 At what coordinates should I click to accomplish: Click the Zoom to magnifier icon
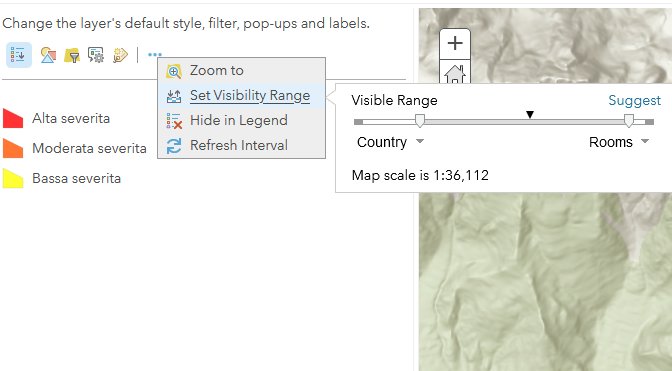click(x=174, y=71)
